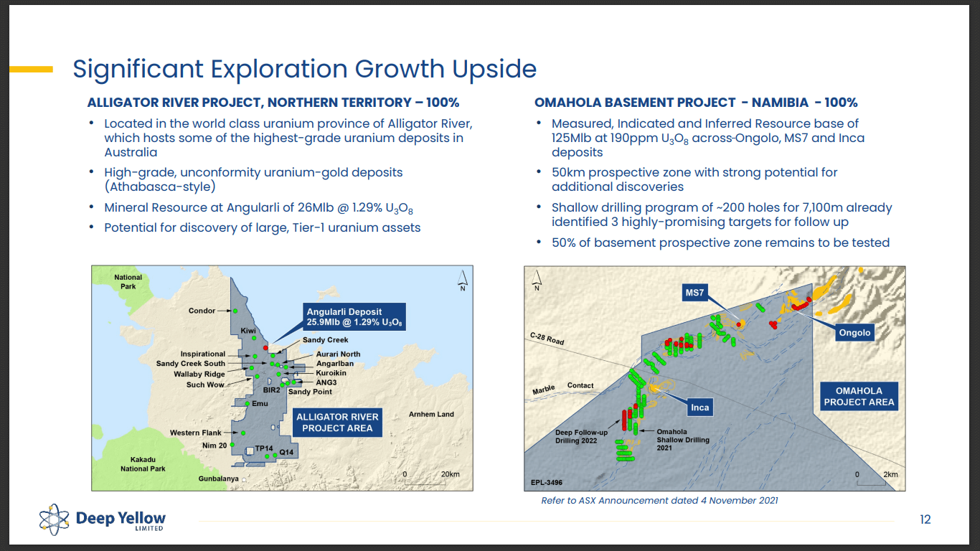Image resolution: width=980 pixels, height=551 pixels.
Task: Expand the OMAHOLA PROJECT AREA label box
Action: 859,395
